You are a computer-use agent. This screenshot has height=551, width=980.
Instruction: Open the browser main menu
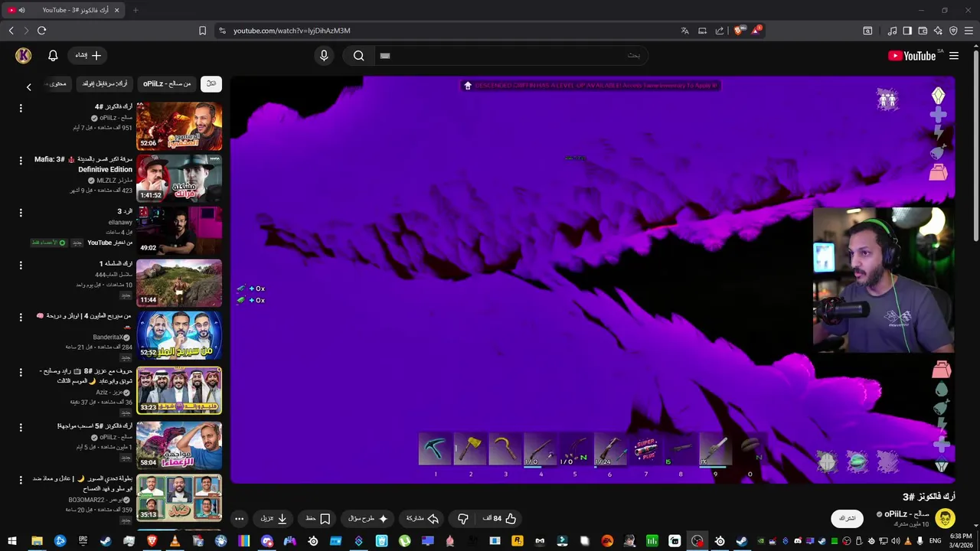[x=969, y=31]
